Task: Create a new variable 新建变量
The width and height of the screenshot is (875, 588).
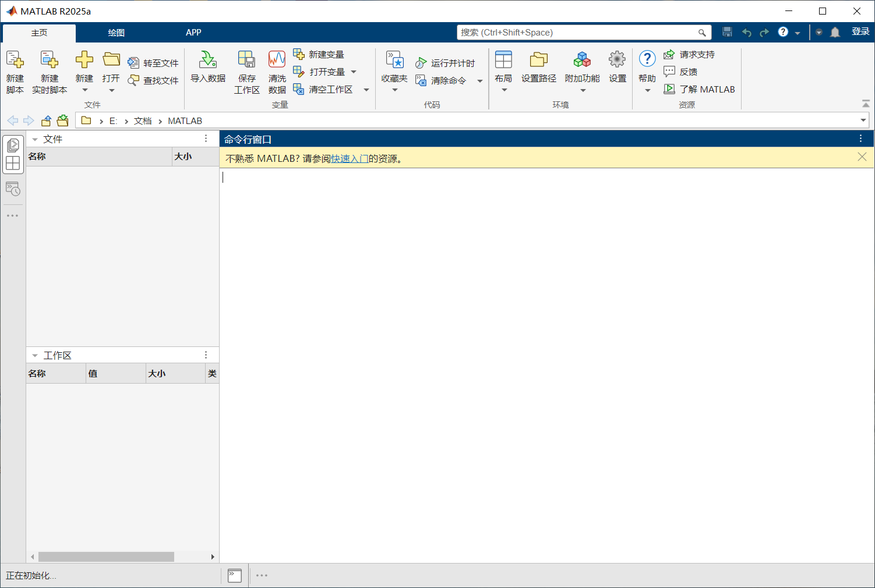Action: (x=319, y=54)
